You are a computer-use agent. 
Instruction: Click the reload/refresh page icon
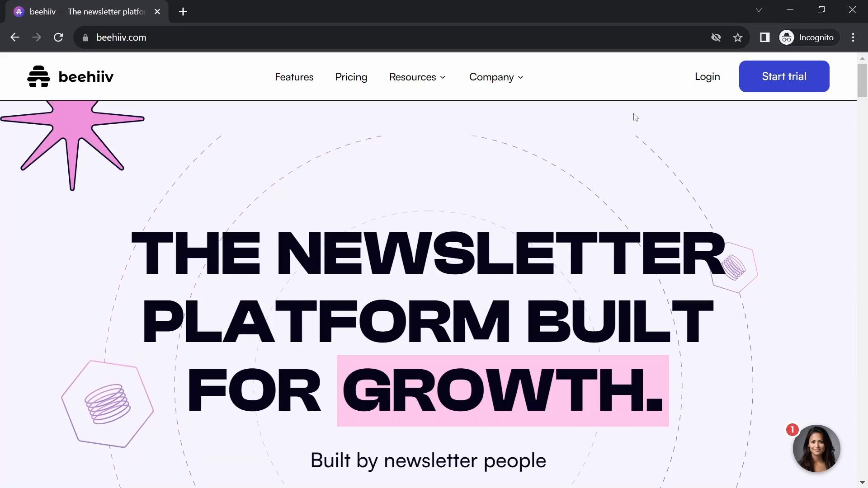pos(58,38)
